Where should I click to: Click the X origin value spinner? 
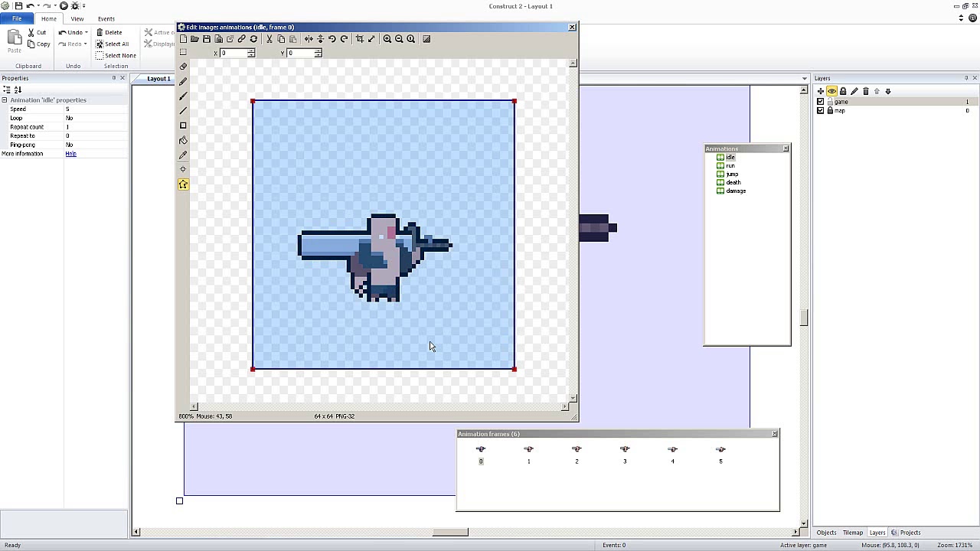pos(251,53)
